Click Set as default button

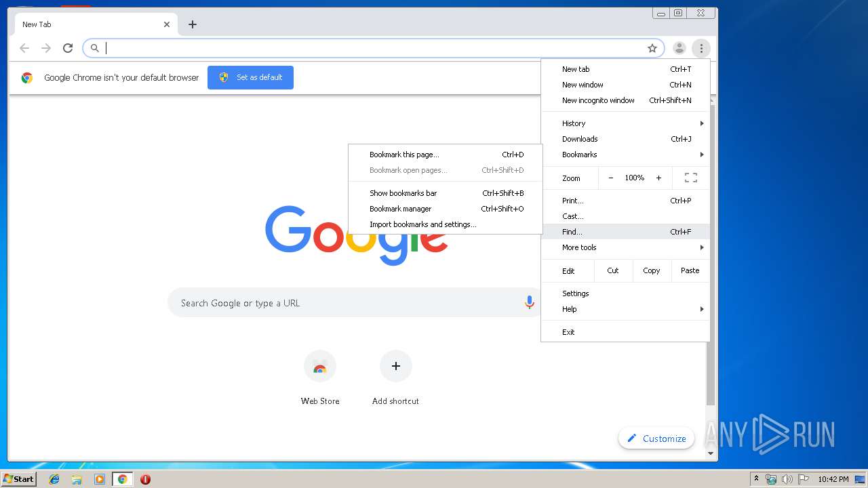(x=250, y=77)
